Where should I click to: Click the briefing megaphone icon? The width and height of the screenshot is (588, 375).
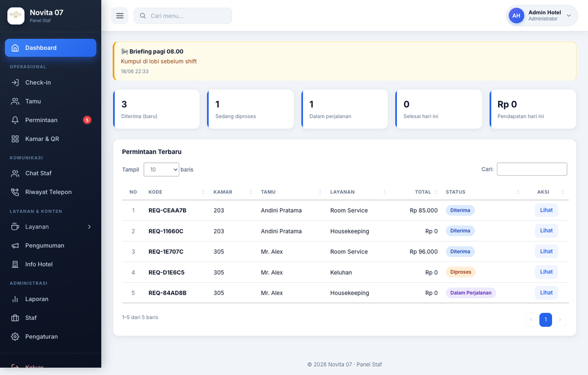[x=125, y=51]
